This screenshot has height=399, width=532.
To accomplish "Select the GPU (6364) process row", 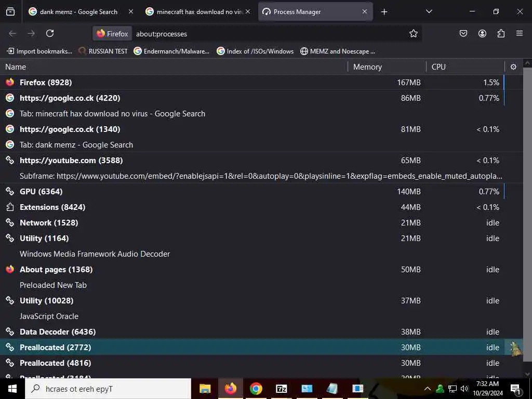I will click(x=261, y=192).
